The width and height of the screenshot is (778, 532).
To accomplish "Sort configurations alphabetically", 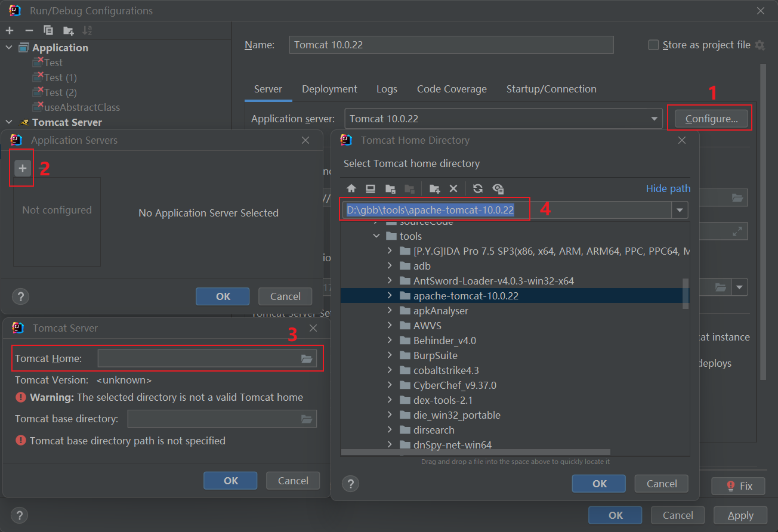I will [87, 30].
